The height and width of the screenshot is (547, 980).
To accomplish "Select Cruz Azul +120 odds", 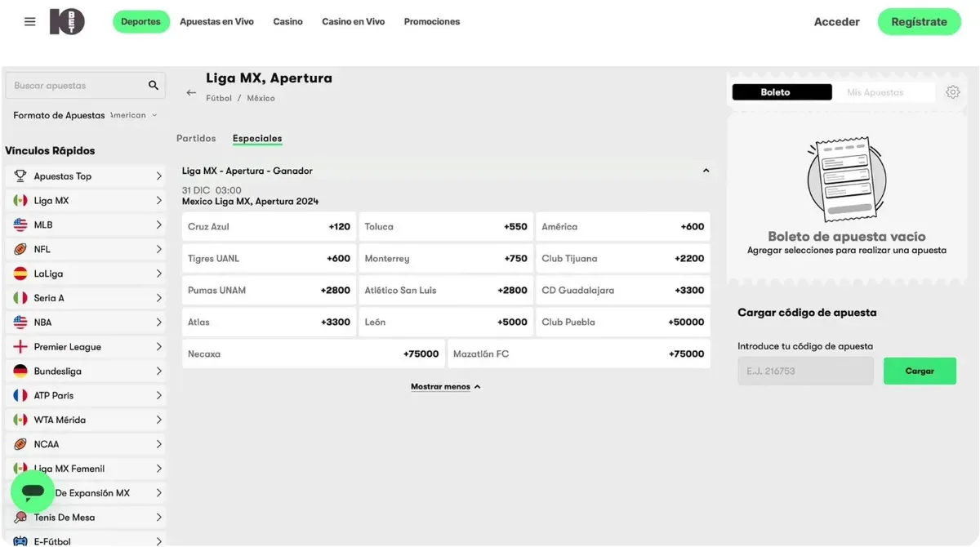I will coord(269,227).
